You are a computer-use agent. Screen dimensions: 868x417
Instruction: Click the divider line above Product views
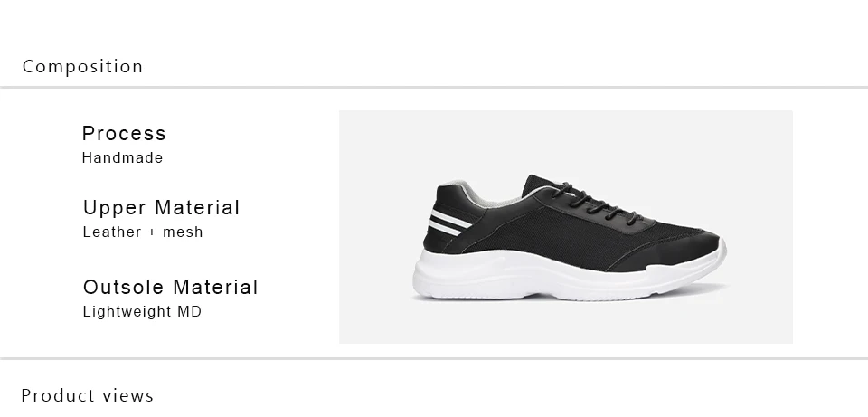(x=434, y=358)
